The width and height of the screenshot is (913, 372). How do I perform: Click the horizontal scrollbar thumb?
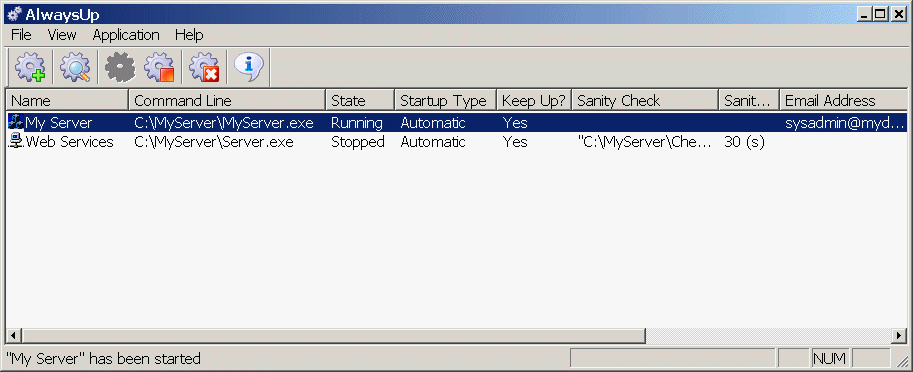(x=334, y=335)
